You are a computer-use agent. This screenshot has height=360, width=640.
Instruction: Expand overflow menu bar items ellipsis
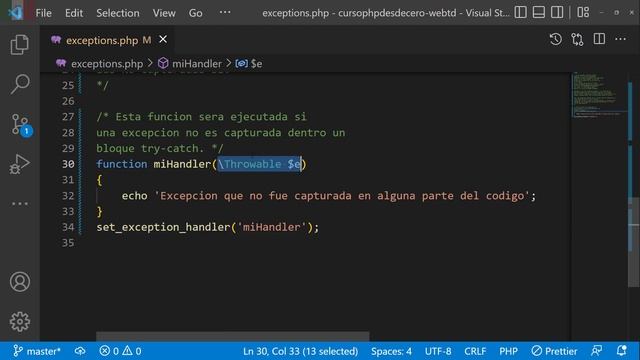[x=225, y=12]
